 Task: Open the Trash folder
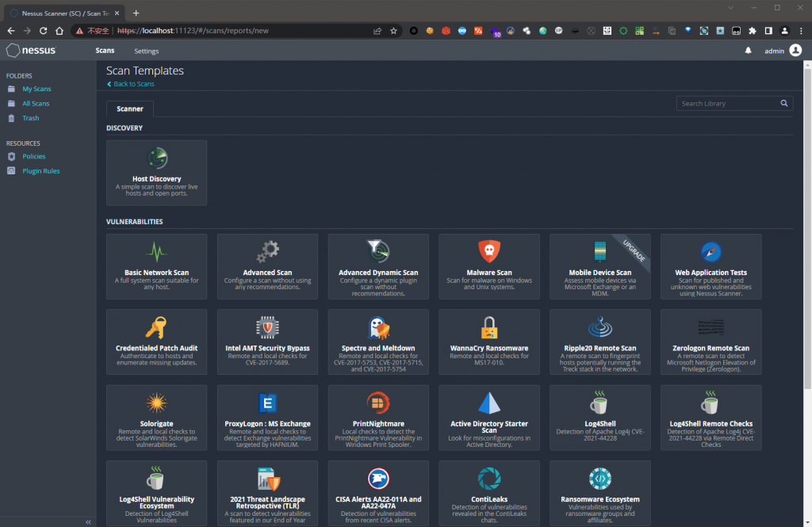point(30,118)
